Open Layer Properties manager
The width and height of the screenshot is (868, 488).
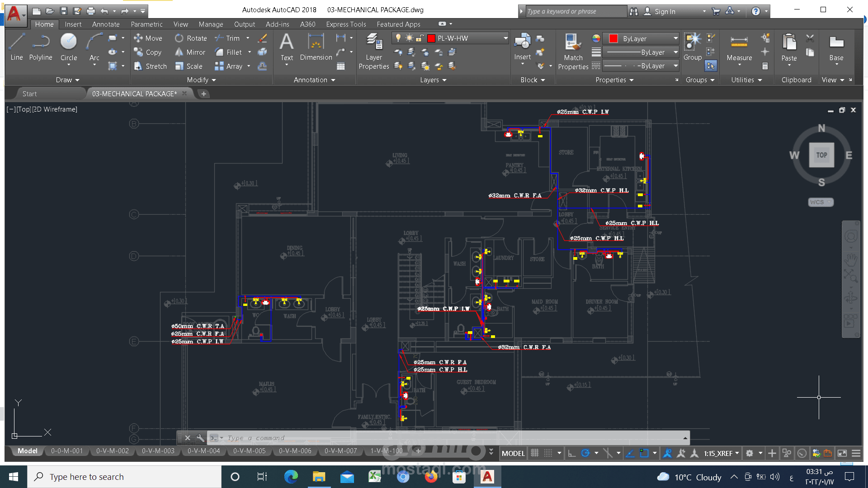coord(374,51)
